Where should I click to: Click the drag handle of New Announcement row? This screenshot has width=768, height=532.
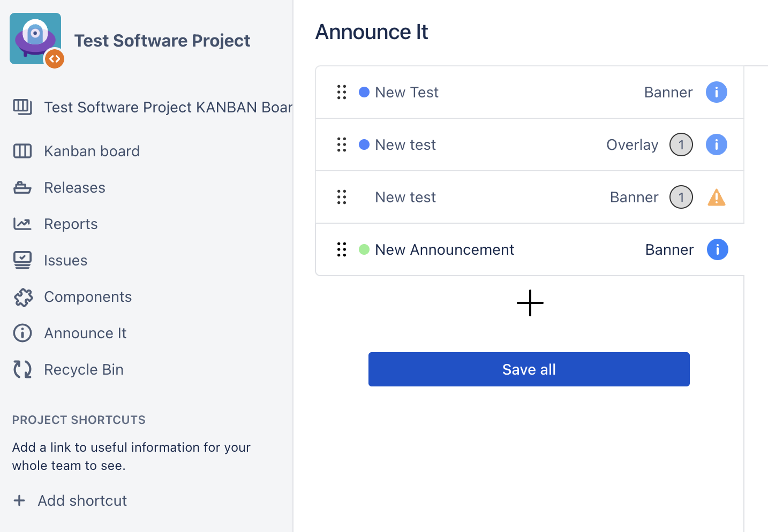click(x=342, y=249)
